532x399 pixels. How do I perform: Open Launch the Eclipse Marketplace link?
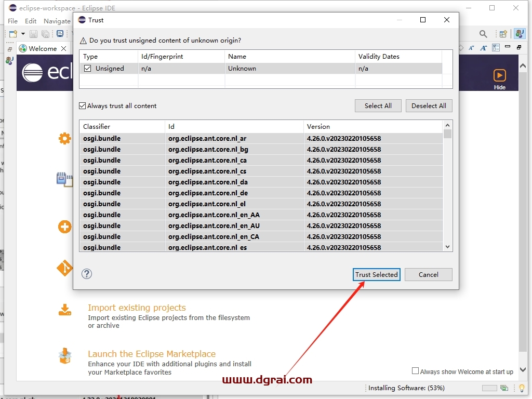point(152,354)
